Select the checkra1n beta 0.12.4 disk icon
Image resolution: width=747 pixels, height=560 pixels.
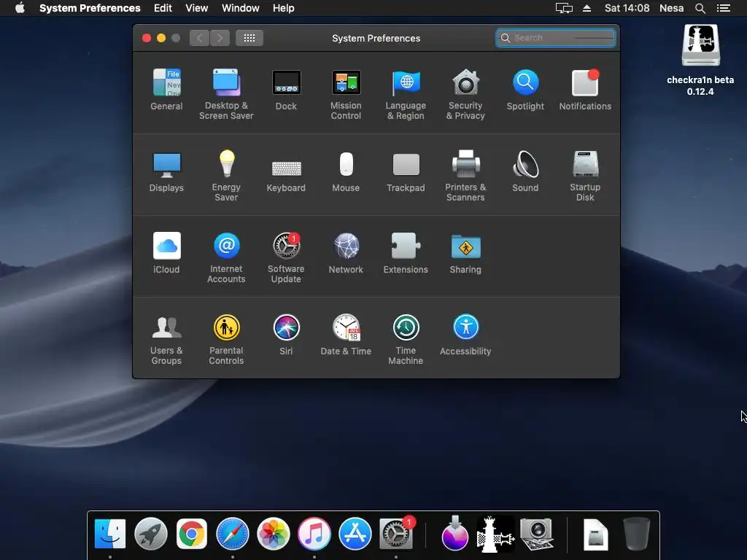point(700,60)
